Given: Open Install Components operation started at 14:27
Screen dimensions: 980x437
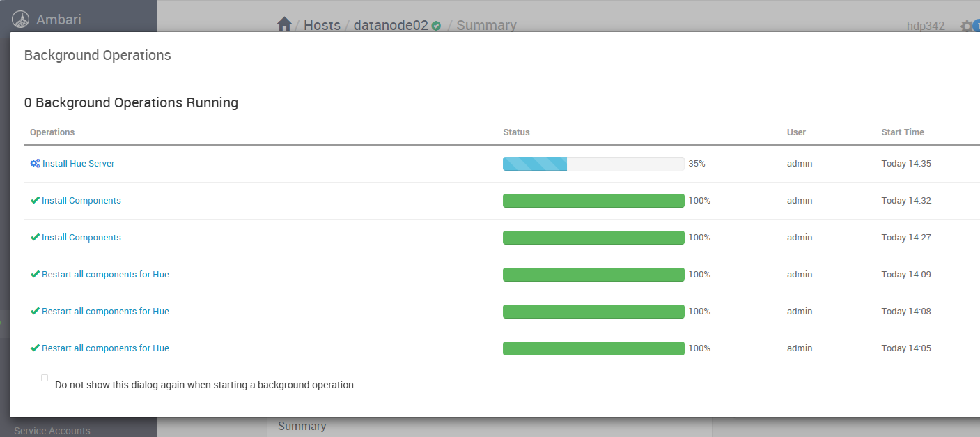Looking at the screenshot, I should tap(81, 238).
